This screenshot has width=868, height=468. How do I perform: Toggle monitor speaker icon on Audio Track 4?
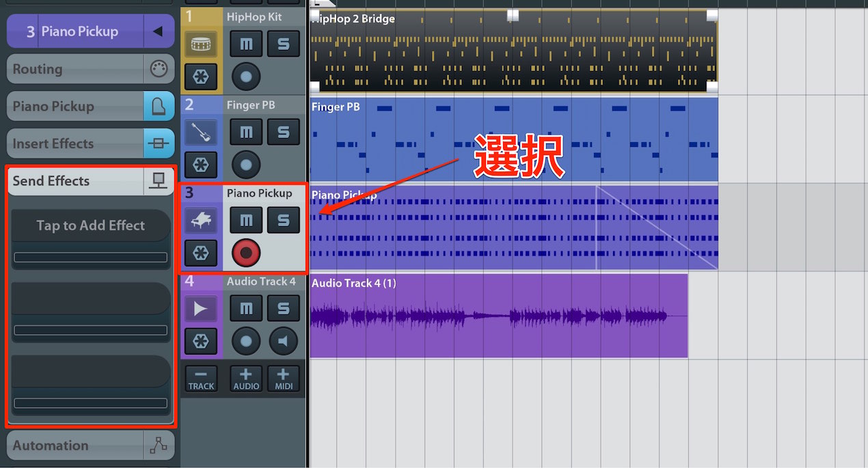click(283, 342)
